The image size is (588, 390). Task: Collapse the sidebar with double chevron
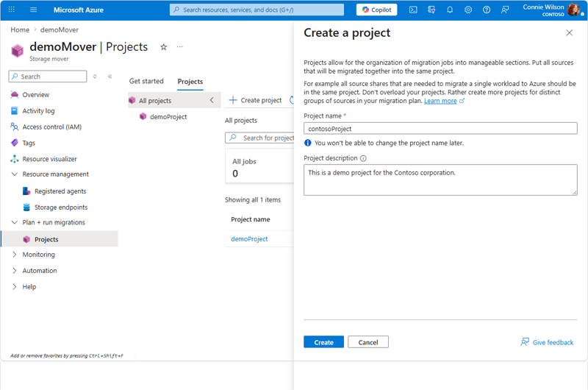(110, 77)
